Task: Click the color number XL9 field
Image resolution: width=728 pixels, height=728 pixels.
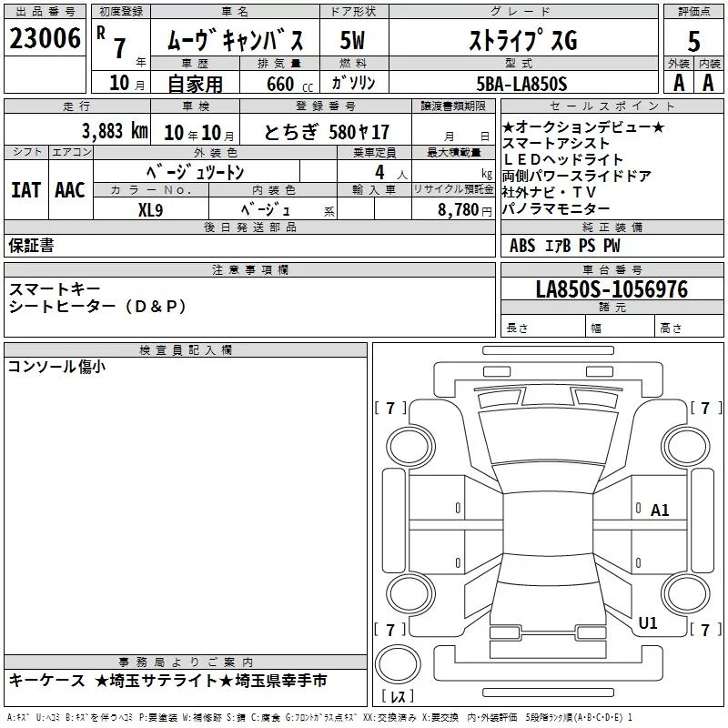Action: 150,210
